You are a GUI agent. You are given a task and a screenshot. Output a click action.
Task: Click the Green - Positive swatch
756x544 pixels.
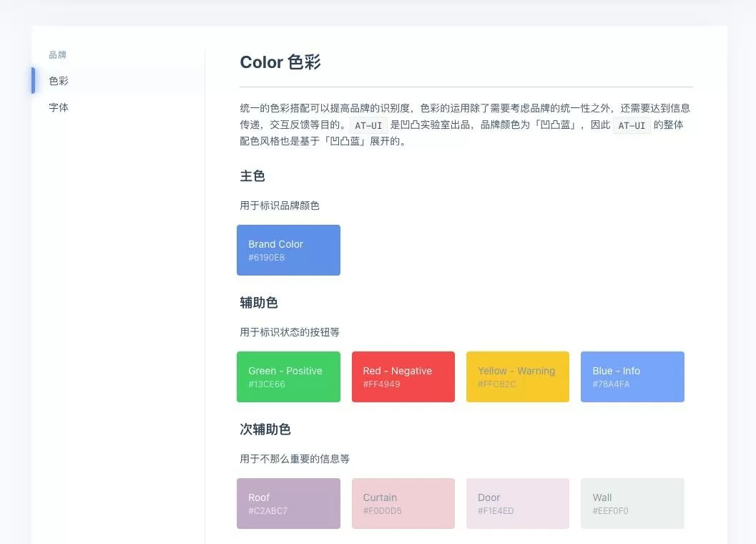point(288,377)
